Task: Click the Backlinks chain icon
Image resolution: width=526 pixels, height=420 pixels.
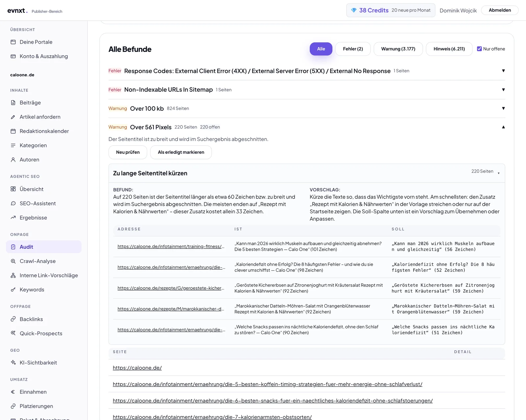Action: 13,319
